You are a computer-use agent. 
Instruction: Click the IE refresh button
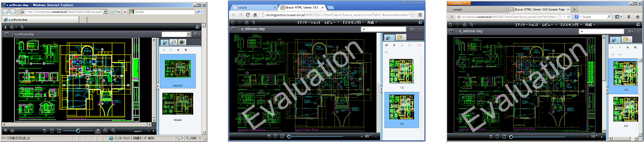click(x=118, y=12)
